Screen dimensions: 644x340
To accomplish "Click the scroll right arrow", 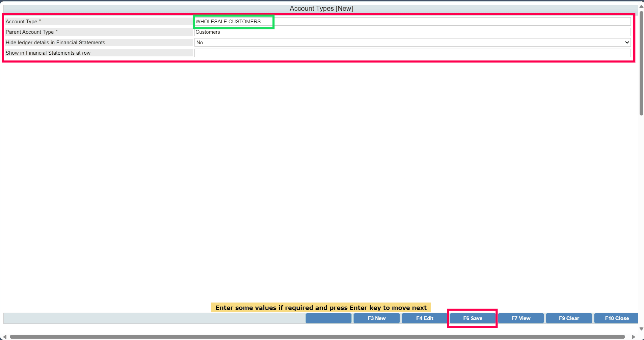I will [634, 337].
